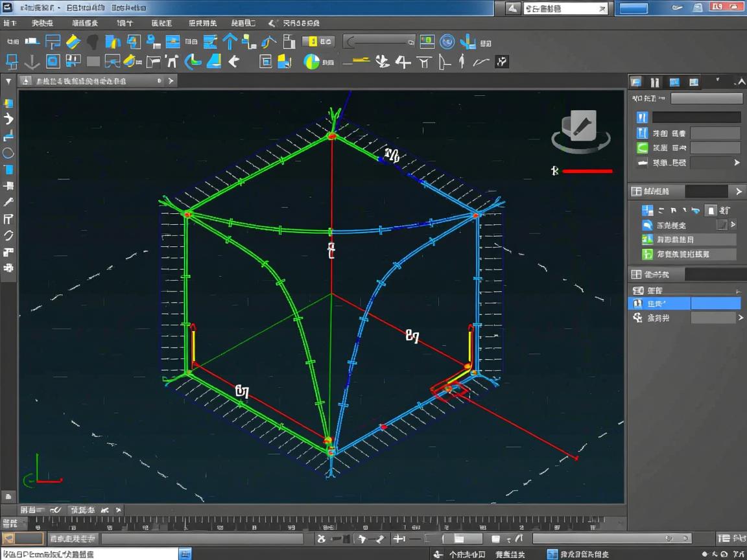Click the blue upward arrow toolbar icon
Screen dimensions: 747x560
click(x=230, y=42)
